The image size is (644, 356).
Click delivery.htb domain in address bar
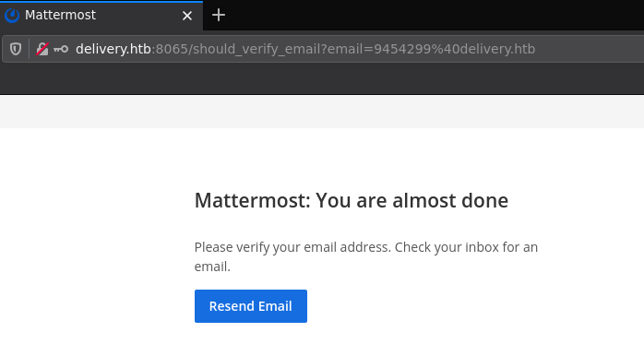coord(113,49)
